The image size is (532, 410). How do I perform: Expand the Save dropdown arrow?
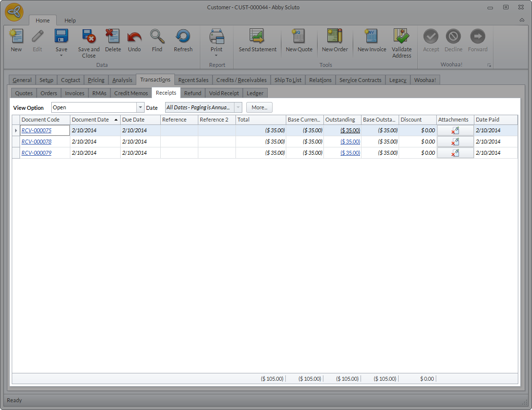(x=62, y=56)
